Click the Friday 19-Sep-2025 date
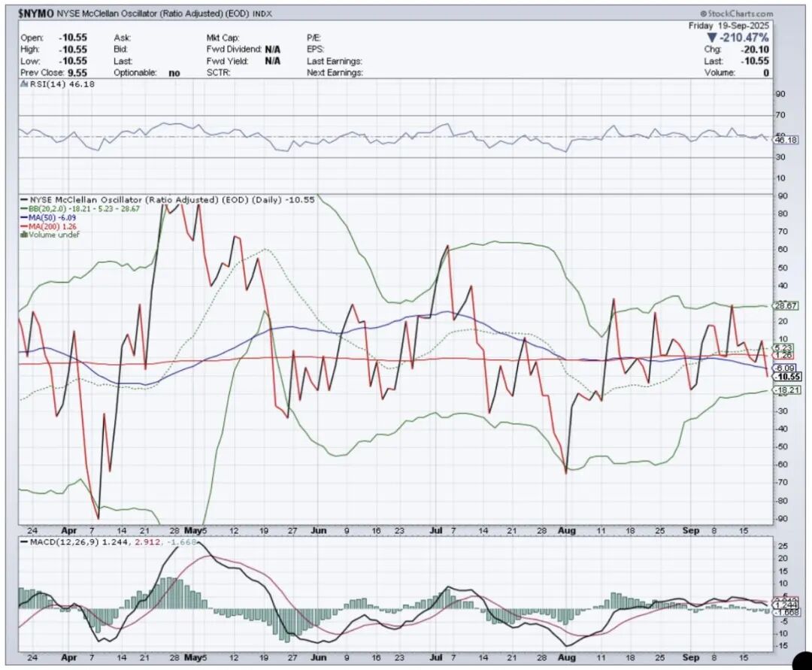 point(729,26)
